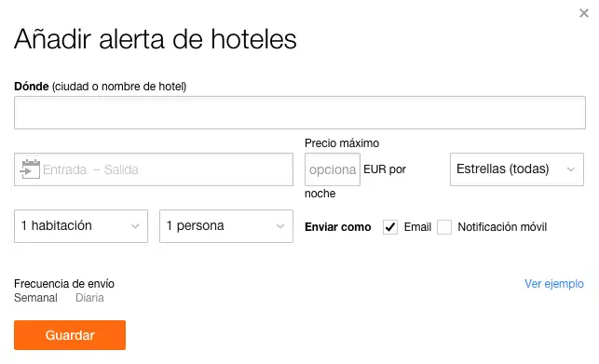Focus the Dónde city or hotel field
The width and height of the screenshot is (599, 364).
point(300,113)
